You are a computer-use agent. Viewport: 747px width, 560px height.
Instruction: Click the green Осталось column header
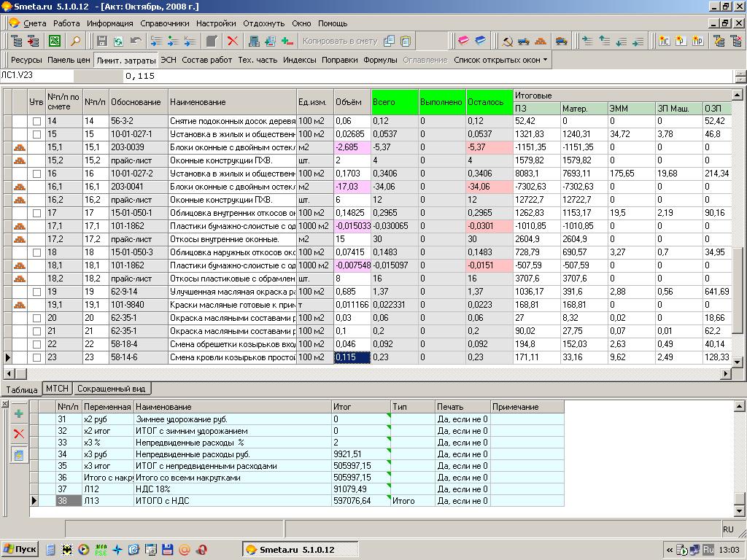click(x=489, y=102)
